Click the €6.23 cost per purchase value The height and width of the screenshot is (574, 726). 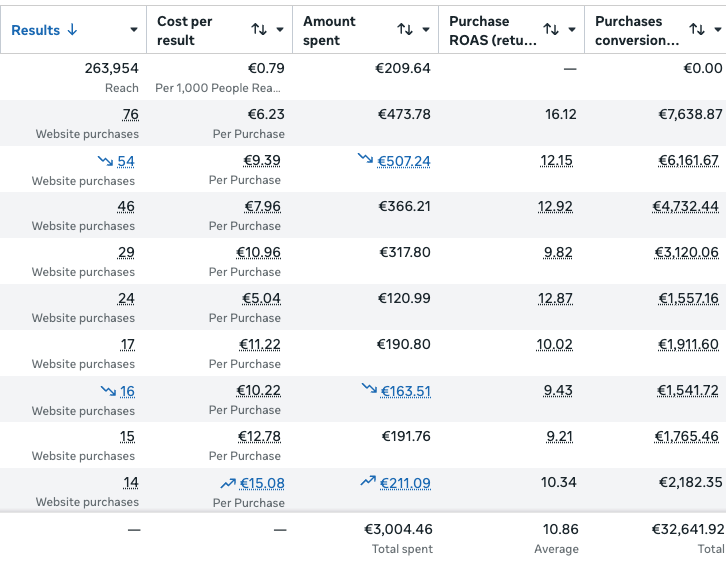(266, 114)
